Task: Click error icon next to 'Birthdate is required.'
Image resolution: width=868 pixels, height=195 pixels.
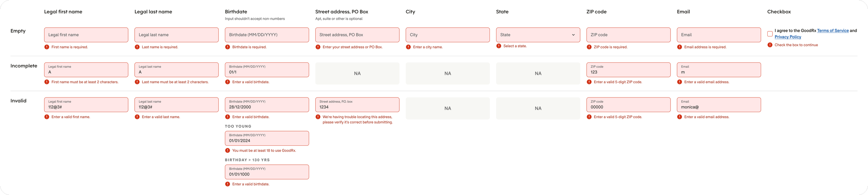Action: [227, 47]
